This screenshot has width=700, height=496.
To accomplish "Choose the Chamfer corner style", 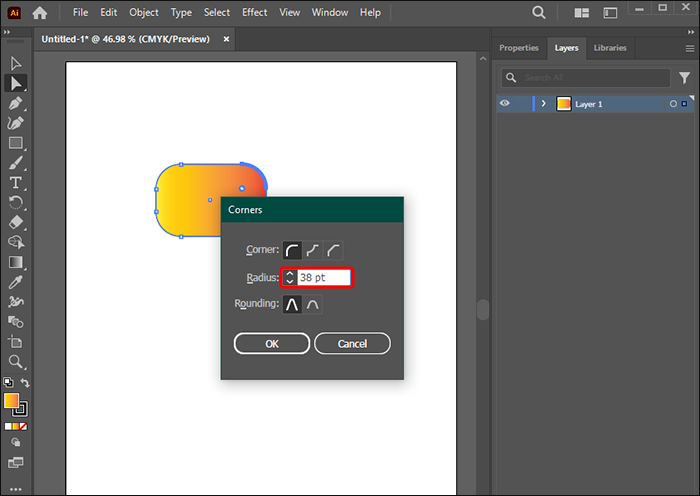I will [335, 250].
